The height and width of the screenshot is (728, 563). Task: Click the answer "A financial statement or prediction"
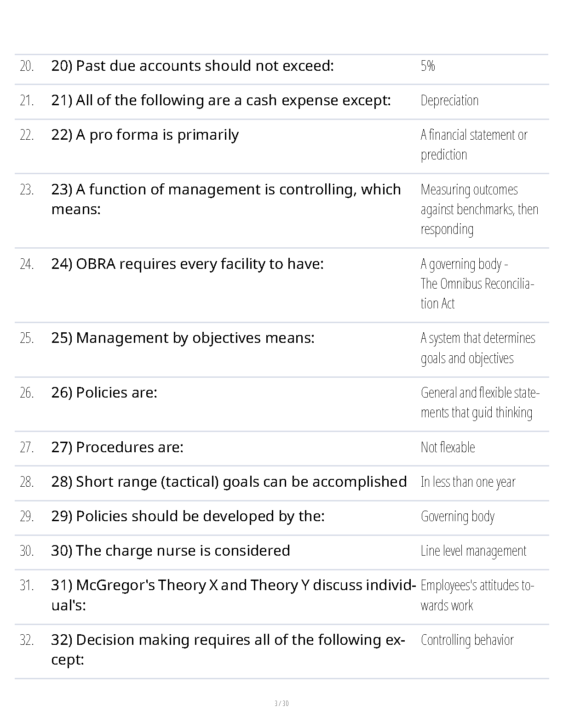click(x=473, y=145)
